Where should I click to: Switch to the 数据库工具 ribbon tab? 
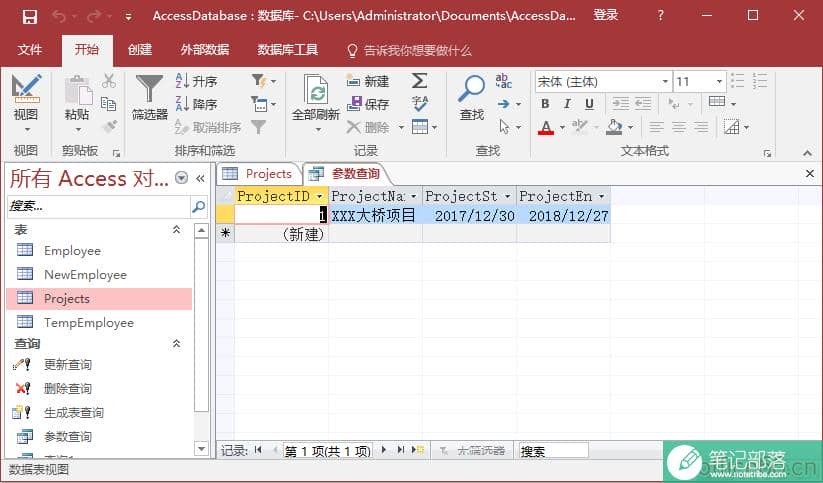tap(288, 50)
